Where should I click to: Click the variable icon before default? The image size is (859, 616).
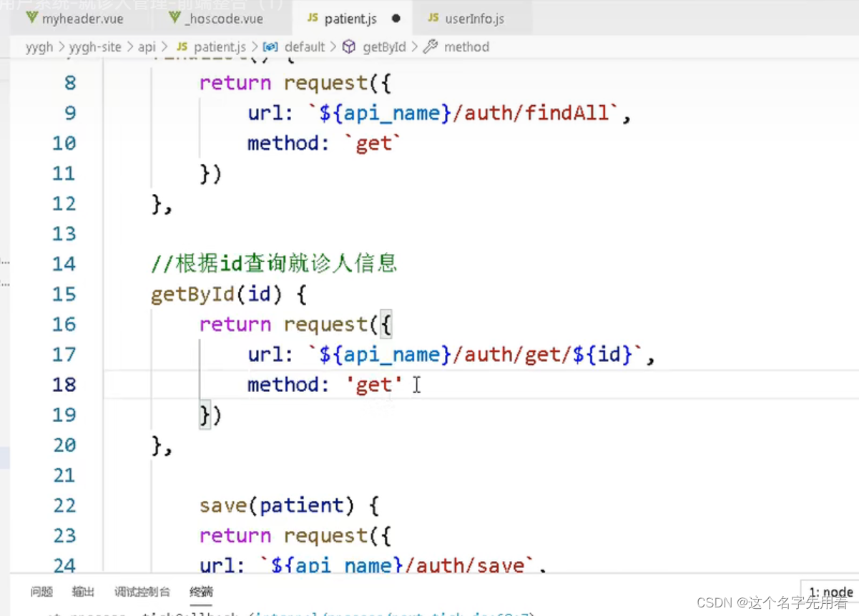(x=270, y=47)
